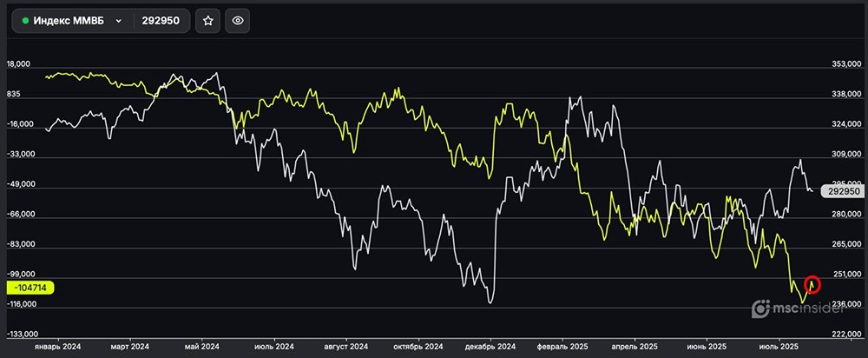
Task: Click the 835 left axis value
Action: (13, 95)
